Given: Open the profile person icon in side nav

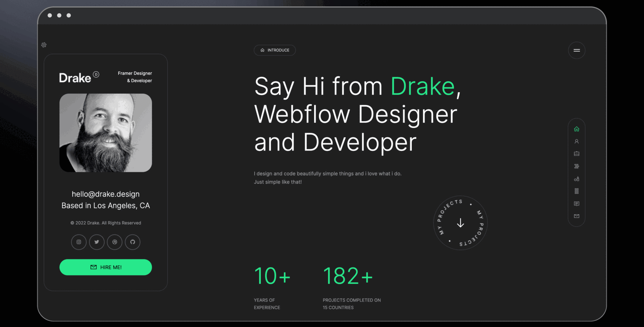Looking at the screenshot, I should pyautogui.click(x=577, y=141).
